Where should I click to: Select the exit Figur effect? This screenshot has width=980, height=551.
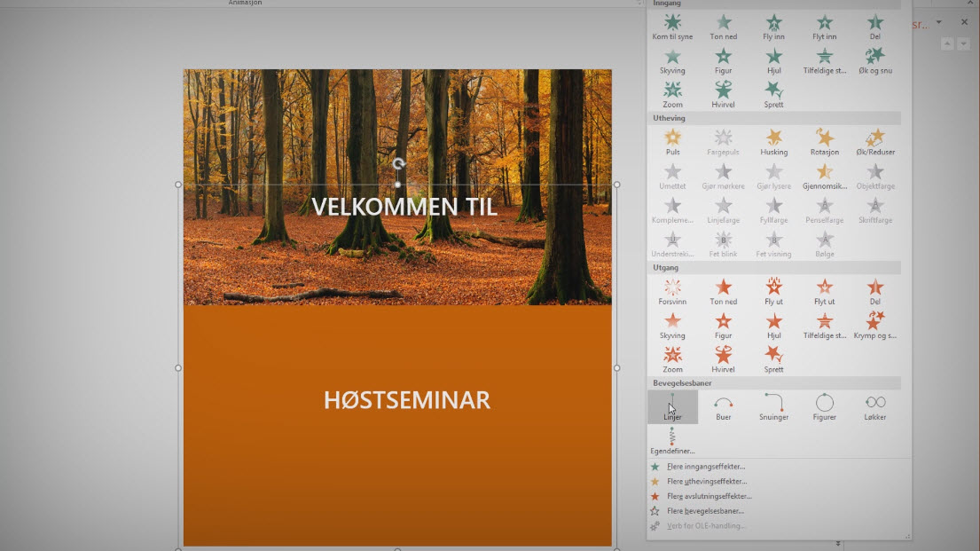click(x=723, y=326)
